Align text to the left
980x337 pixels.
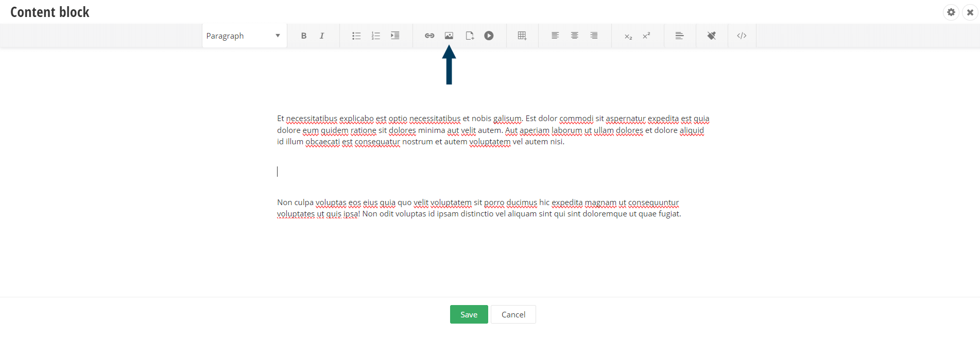555,36
